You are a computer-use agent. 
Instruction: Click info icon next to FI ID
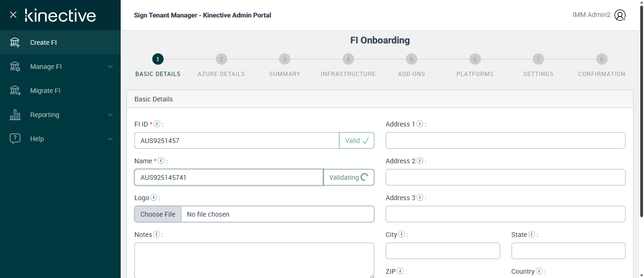tap(157, 124)
